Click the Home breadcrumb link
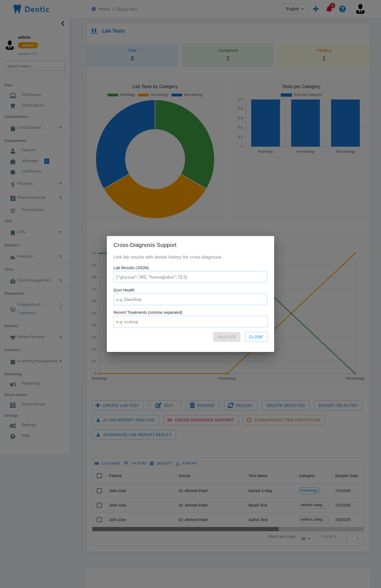 [x=104, y=9]
